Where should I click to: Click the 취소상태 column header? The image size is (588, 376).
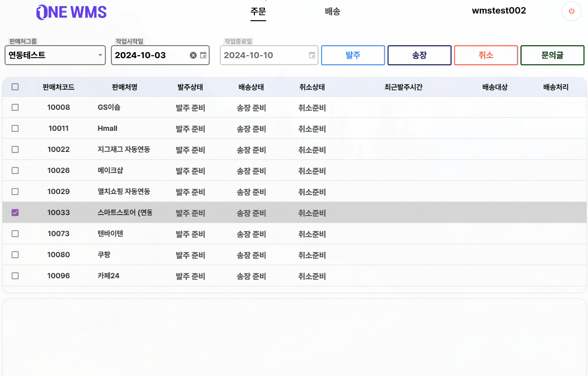312,87
